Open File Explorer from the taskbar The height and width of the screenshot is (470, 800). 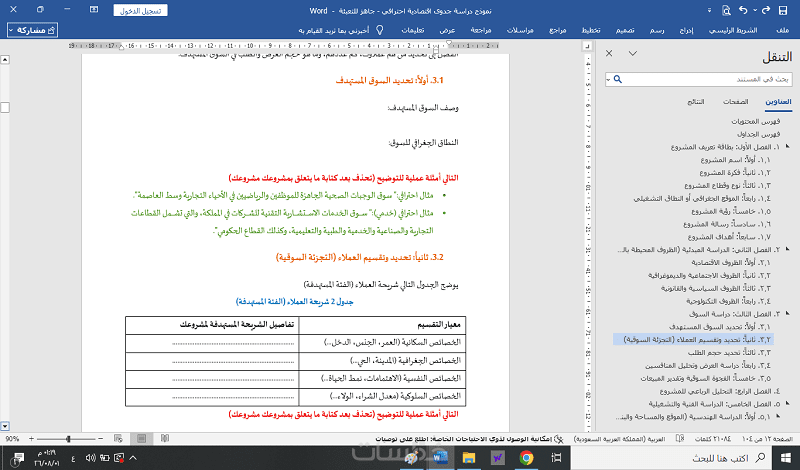click(469, 458)
